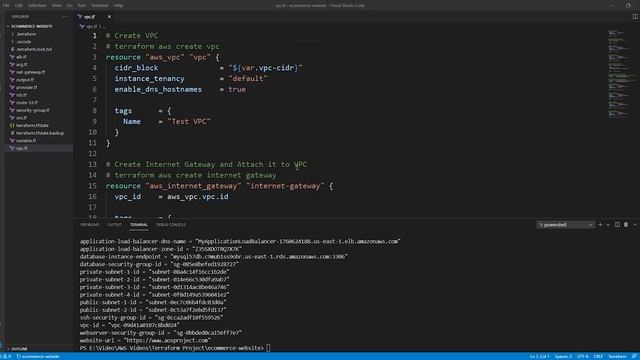Open the Help menu

coord(118,5)
